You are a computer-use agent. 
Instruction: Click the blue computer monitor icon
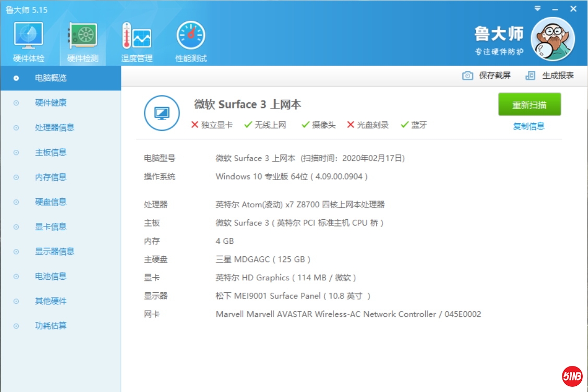(162, 113)
